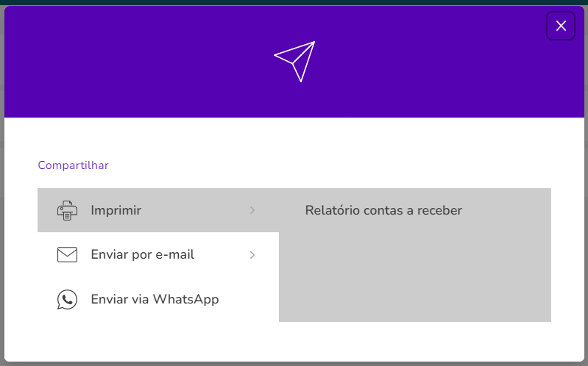Close the share dialog with the X
This screenshot has width=588, height=366.
(561, 26)
